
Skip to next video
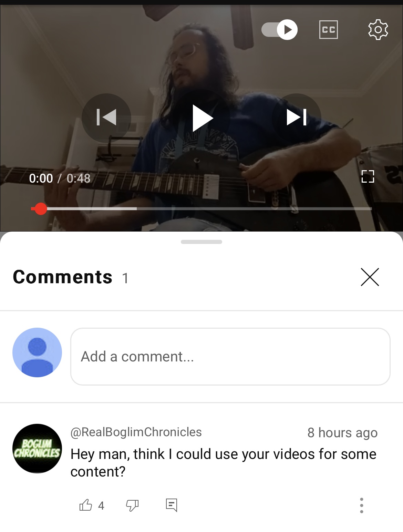tap(297, 117)
